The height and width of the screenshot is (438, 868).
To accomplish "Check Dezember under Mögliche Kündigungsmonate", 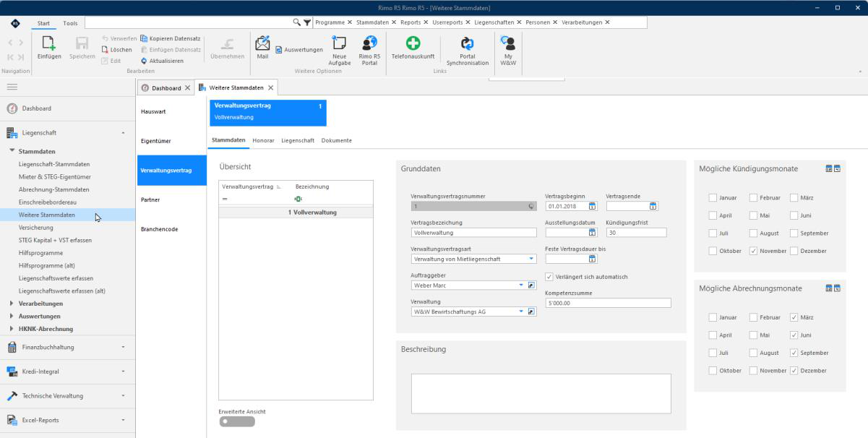I will 794,251.
